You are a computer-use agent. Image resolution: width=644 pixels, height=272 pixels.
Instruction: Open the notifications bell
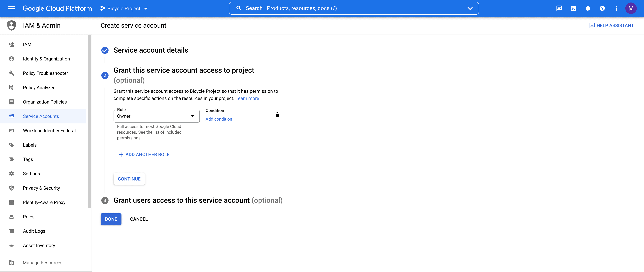click(588, 8)
